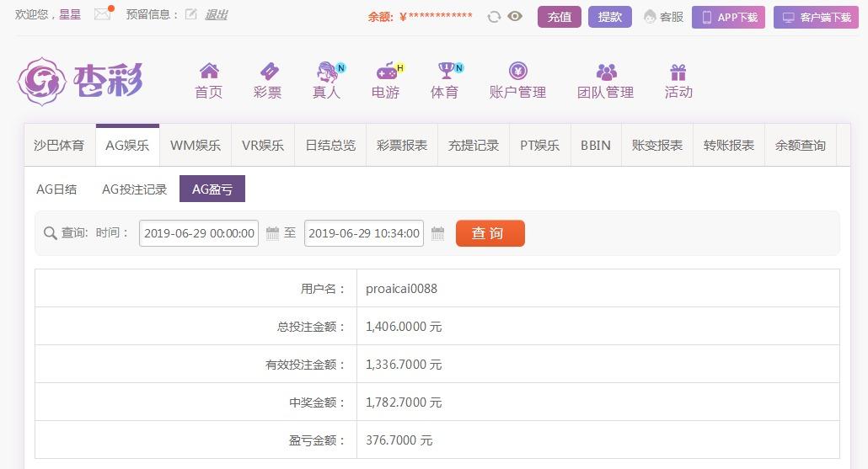868x469 pixels.
Task: Click the orange 查询 search button
Action: click(x=490, y=233)
